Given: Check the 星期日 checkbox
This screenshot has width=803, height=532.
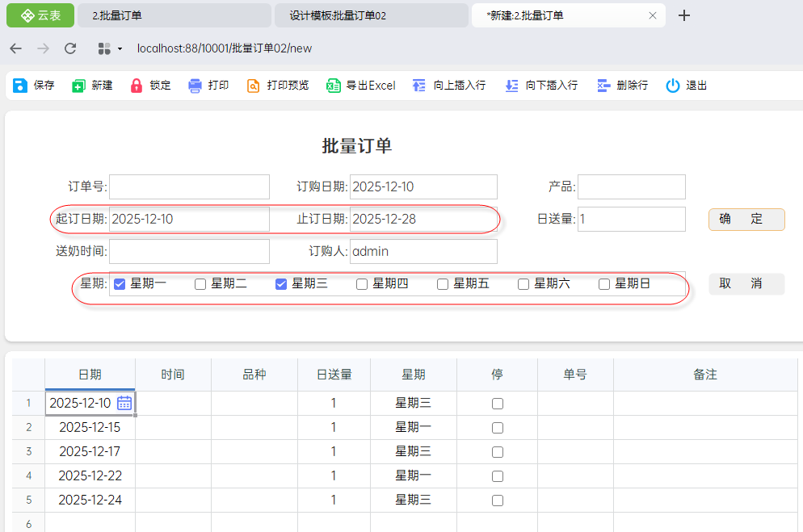Looking at the screenshot, I should click(x=603, y=284).
